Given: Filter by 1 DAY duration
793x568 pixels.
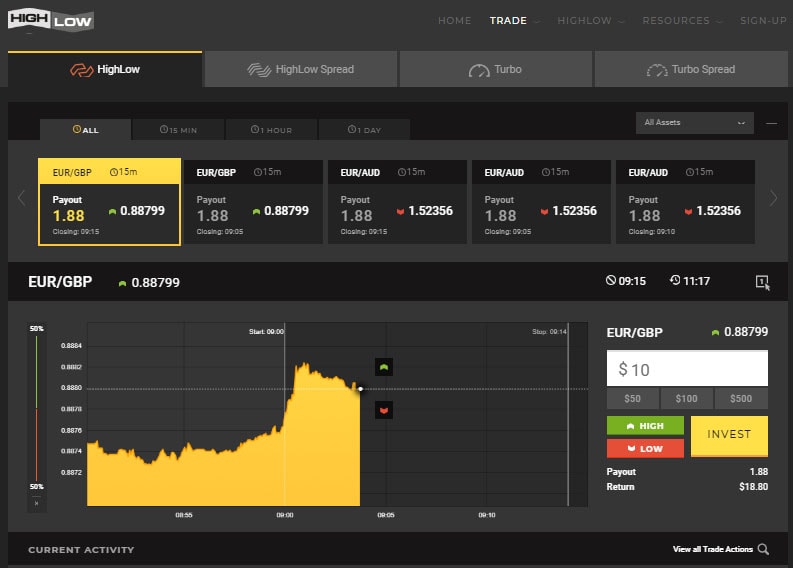Looking at the screenshot, I should [364, 129].
